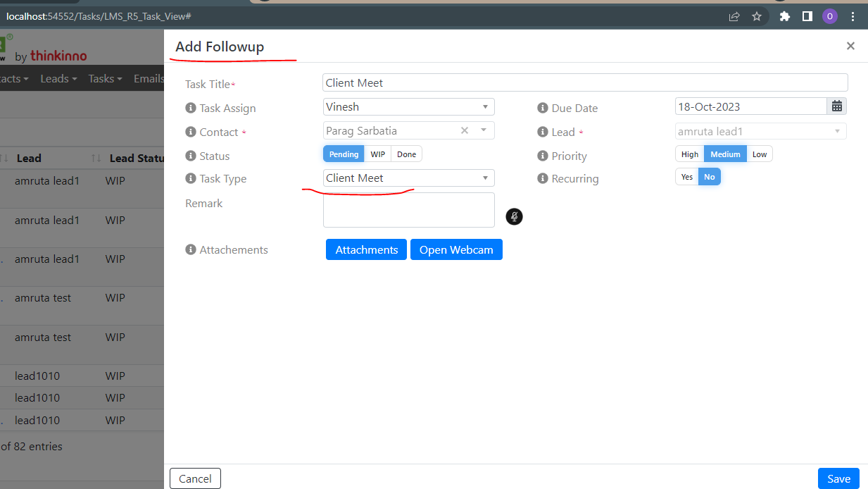
Task: Open the browser extensions puzzle icon
Action: point(785,16)
